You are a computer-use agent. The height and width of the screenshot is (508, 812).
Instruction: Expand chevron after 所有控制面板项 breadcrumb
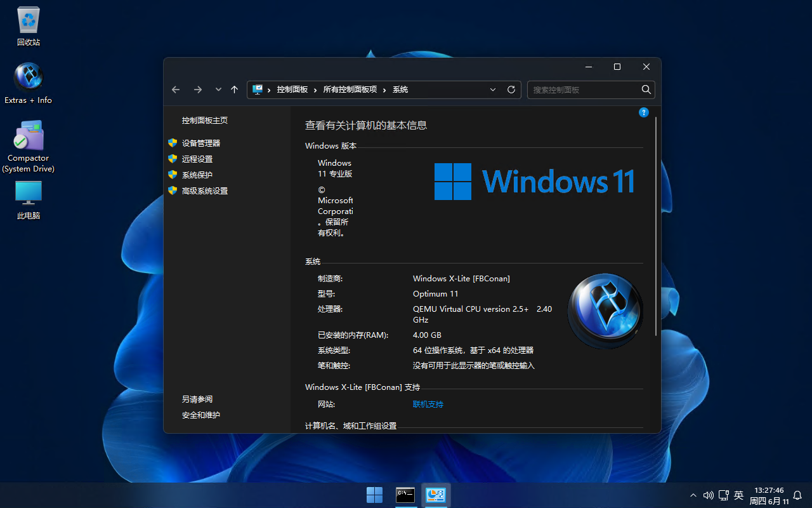point(384,90)
